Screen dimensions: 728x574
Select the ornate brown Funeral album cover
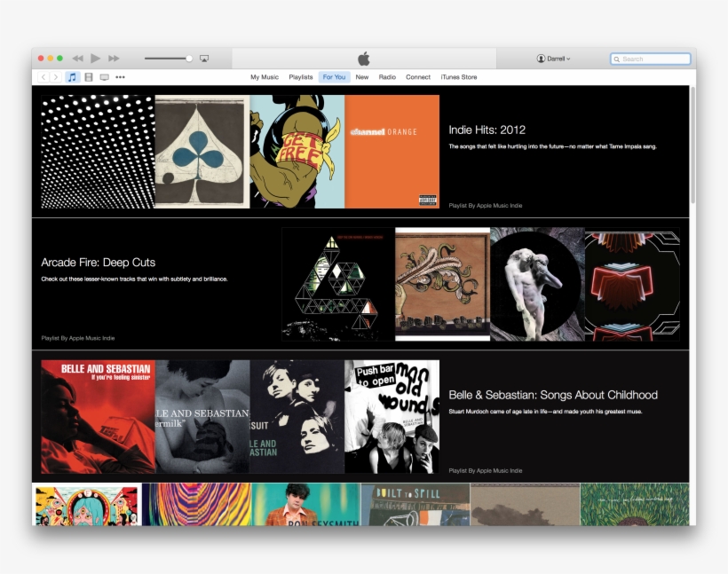coord(442,285)
